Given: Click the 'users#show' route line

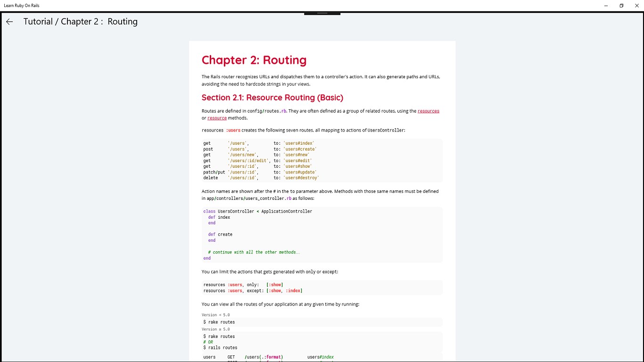Looking at the screenshot, I should coord(257,166).
